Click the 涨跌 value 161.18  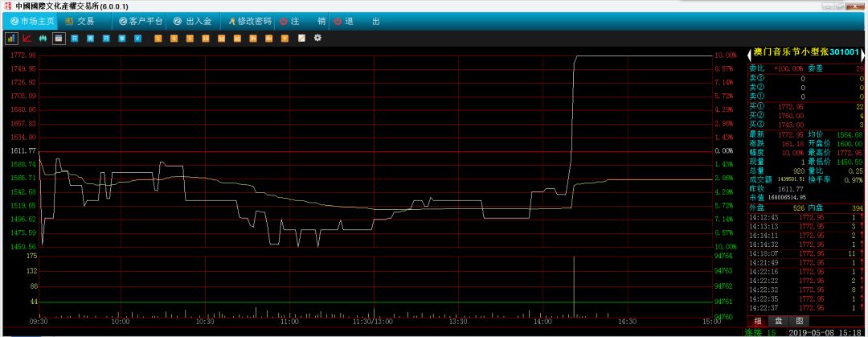tap(792, 143)
